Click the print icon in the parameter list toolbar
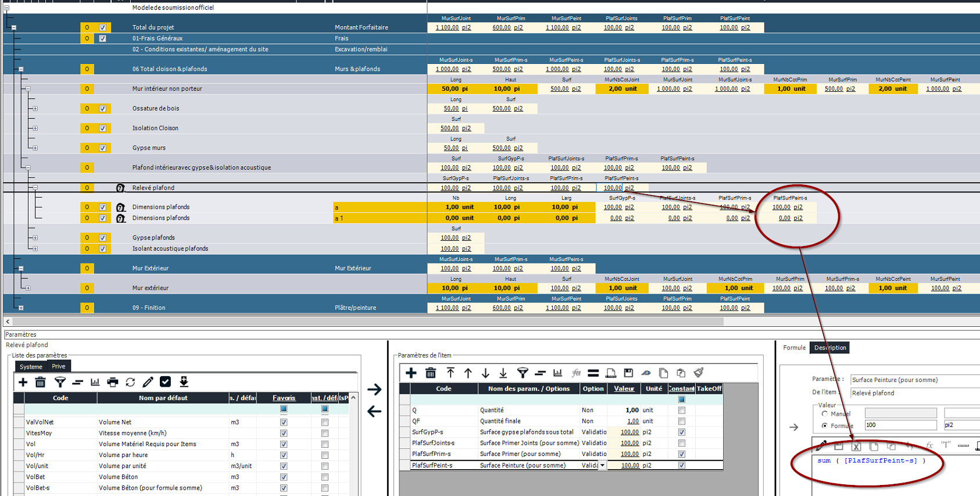This screenshot has width=980, height=496. click(x=113, y=382)
